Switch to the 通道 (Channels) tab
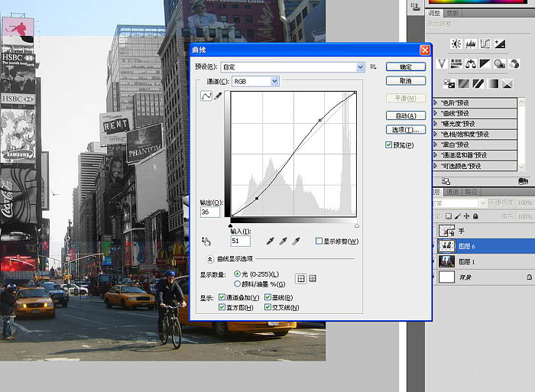Image resolution: width=535 pixels, height=392 pixels. pos(452,192)
